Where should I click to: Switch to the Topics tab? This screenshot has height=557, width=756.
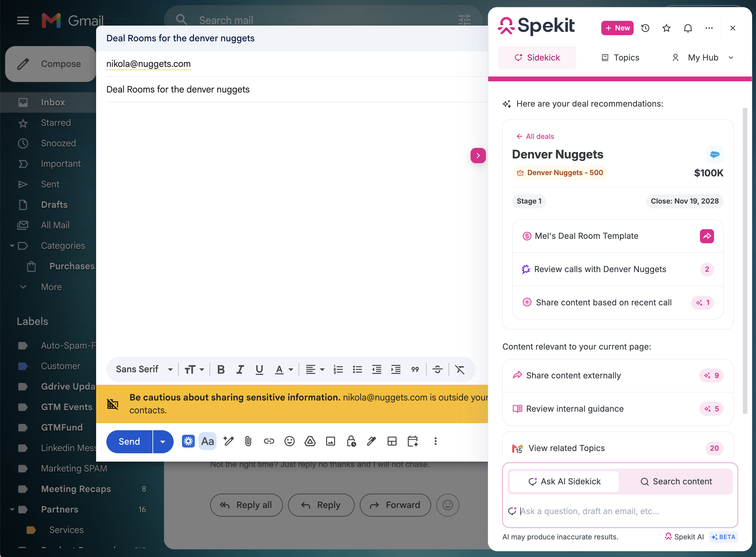click(x=620, y=58)
